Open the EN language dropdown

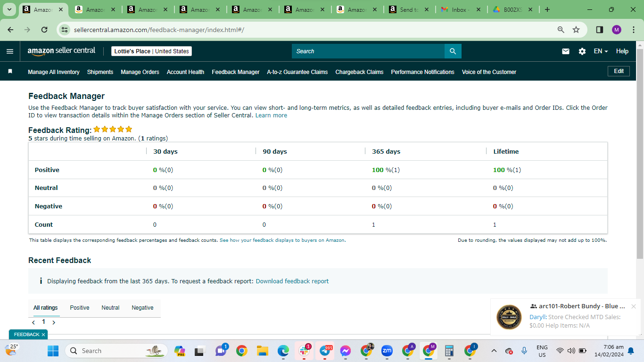601,51
